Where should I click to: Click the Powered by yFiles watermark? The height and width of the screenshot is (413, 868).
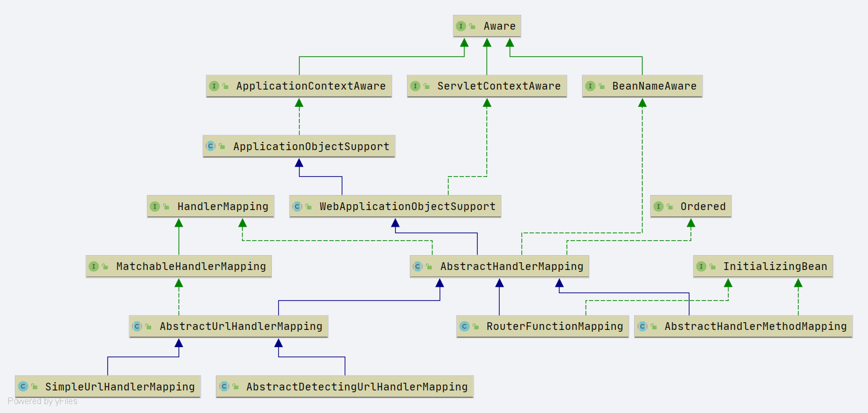(43, 401)
